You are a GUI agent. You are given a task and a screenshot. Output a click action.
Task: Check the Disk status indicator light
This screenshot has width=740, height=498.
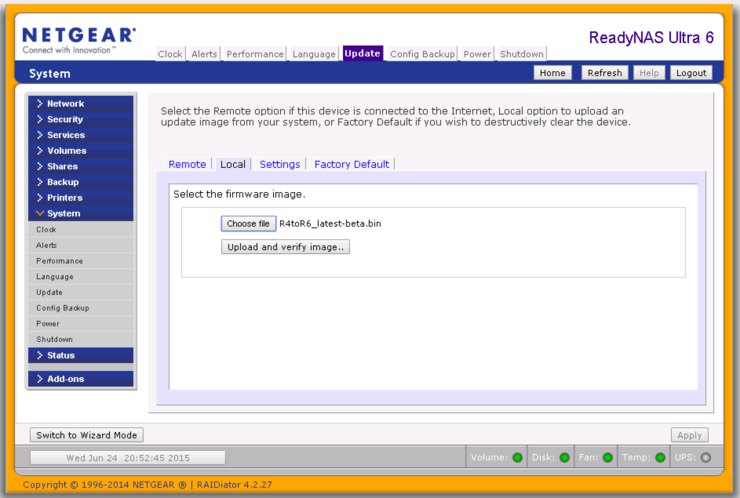point(564,457)
